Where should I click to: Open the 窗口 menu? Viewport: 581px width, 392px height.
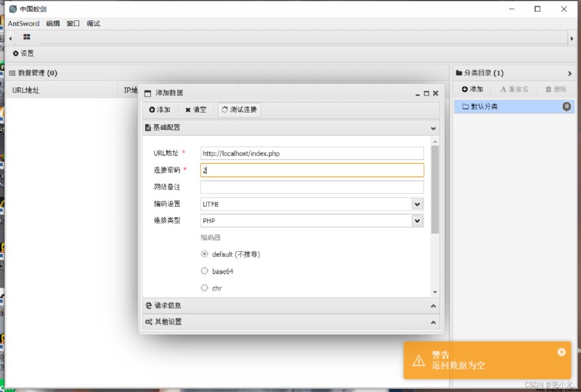pos(73,24)
